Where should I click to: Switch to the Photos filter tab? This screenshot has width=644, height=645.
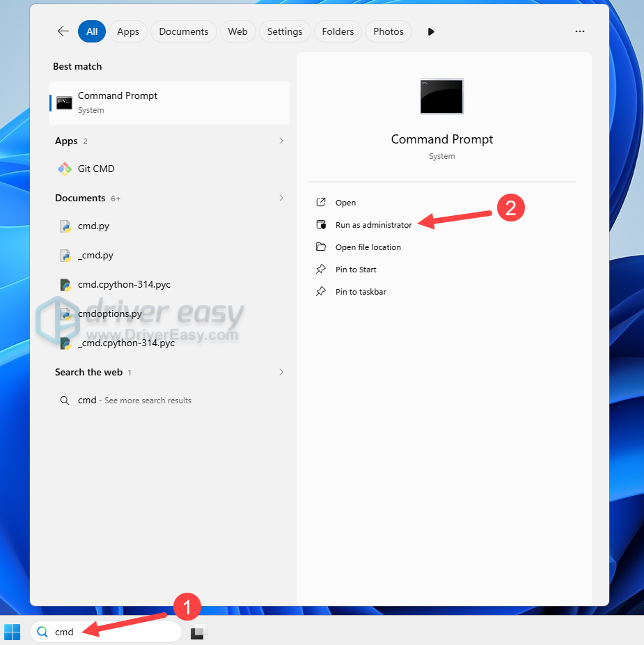tap(388, 31)
